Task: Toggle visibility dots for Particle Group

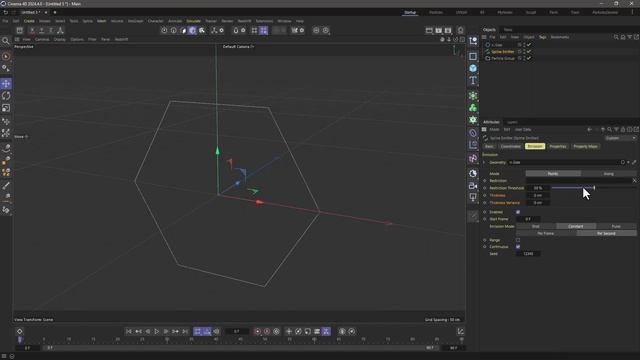Action: [x=524, y=58]
